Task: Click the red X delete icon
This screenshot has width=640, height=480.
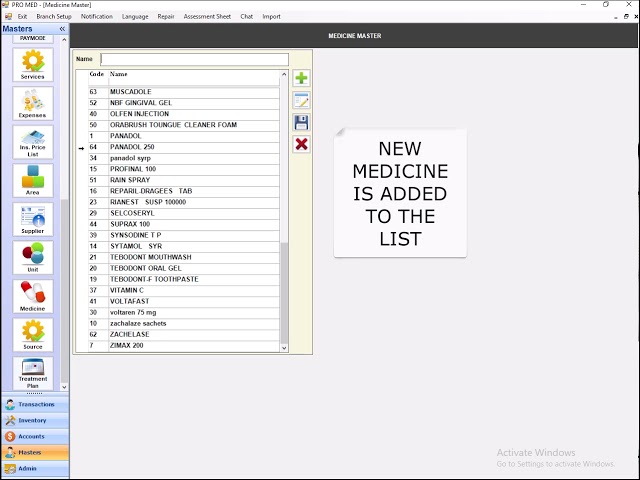Action: pos(301,144)
